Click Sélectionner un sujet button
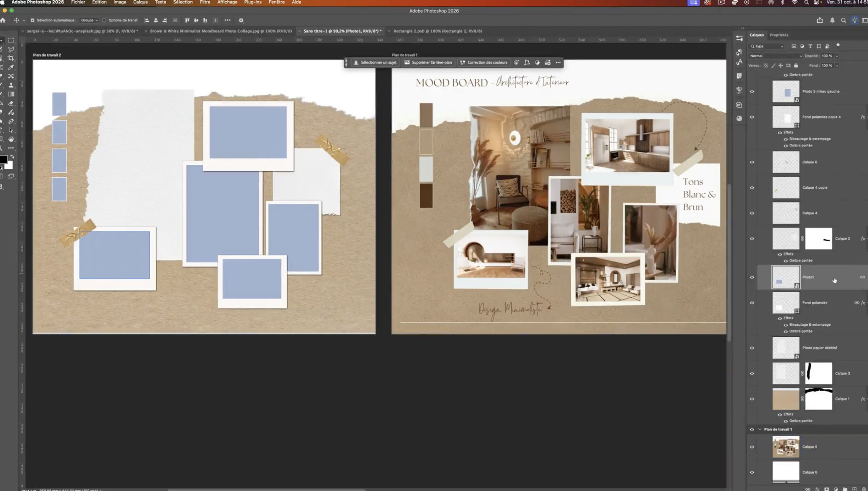This screenshot has width=868, height=491. 375,62
